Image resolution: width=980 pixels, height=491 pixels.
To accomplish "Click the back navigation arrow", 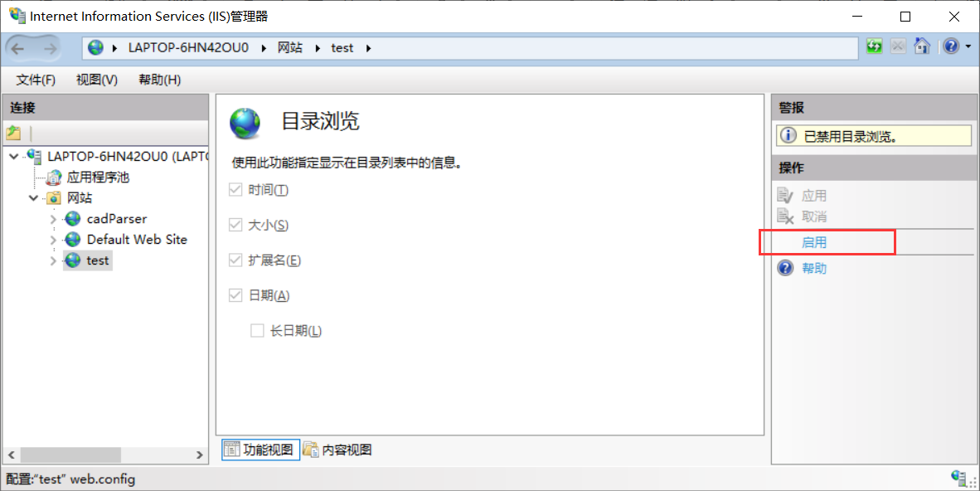I will tap(18, 47).
